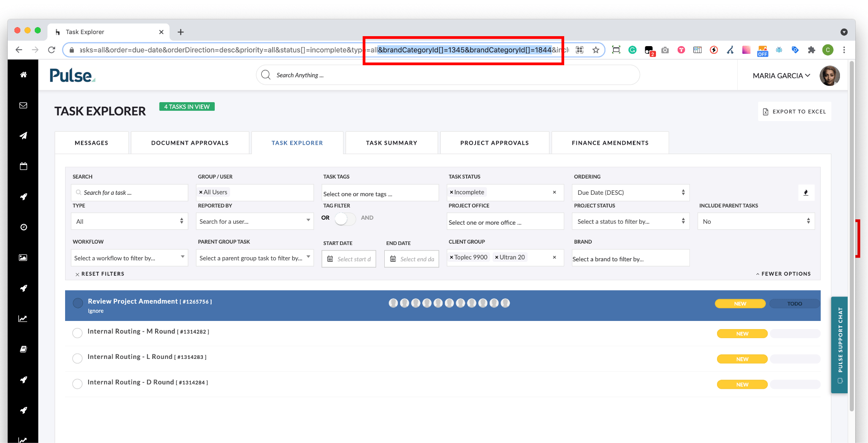Click the eraser icon beside Ordering filter

click(806, 193)
